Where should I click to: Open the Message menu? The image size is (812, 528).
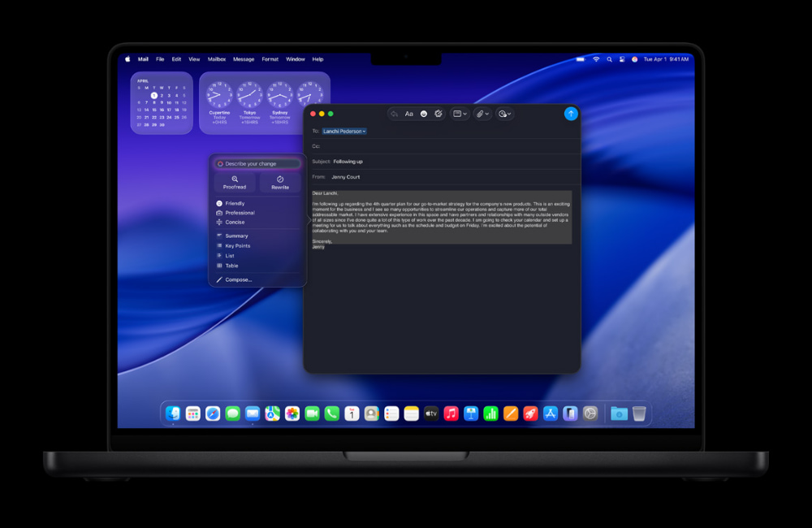(x=243, y=58)
